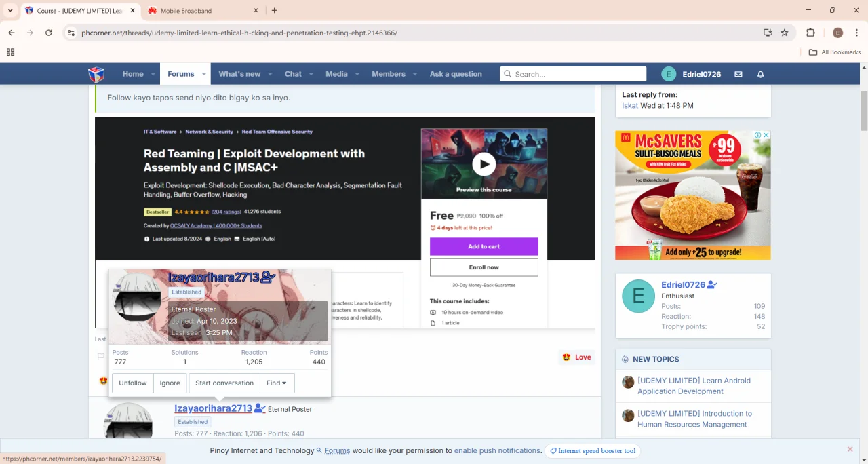Viewport: 868px width, 464px height.
Task: Click the Love reaction icon
Action: (566, 357)
